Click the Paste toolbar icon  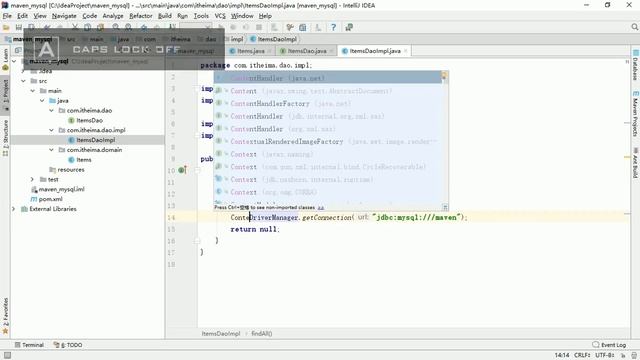pyautogui.click(x=100, y=27)
